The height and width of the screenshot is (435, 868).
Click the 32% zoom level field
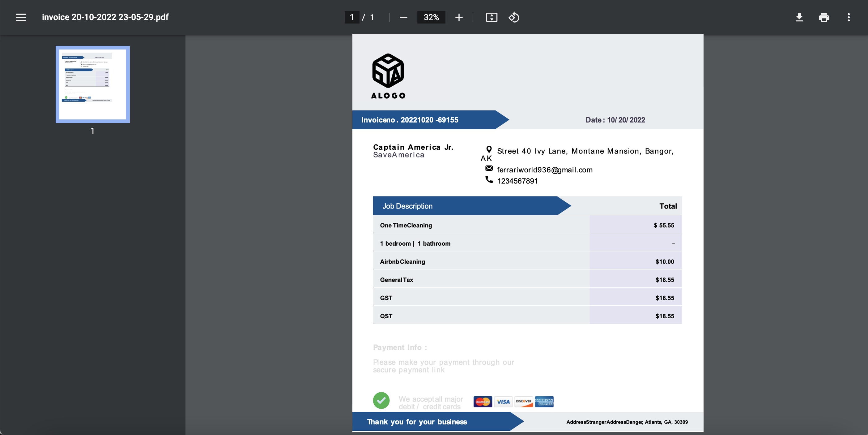click(431, 17)
